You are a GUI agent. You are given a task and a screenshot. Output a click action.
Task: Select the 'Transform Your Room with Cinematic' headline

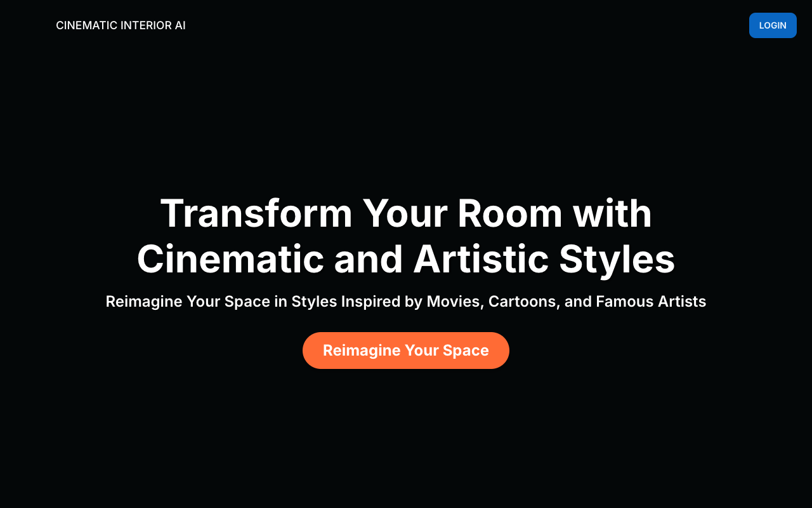[x=406, y=236]
